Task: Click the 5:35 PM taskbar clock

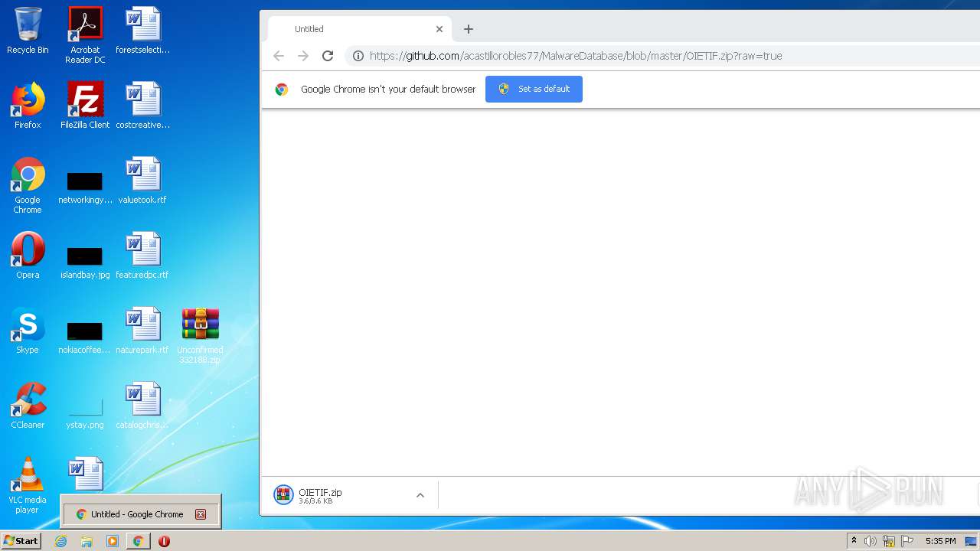Action: [x=940, y=541]
